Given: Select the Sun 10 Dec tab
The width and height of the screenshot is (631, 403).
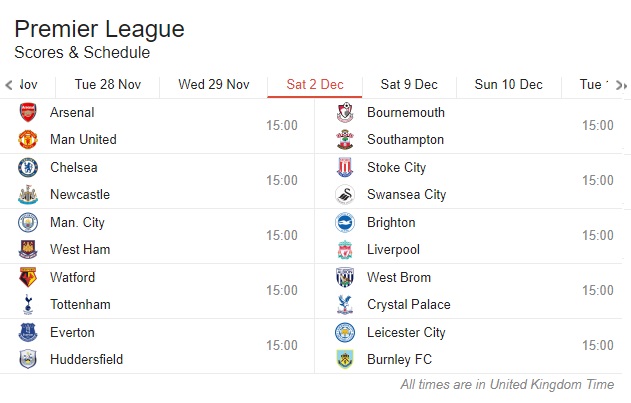Looking at the screenshot, I should tap(508, 85).
